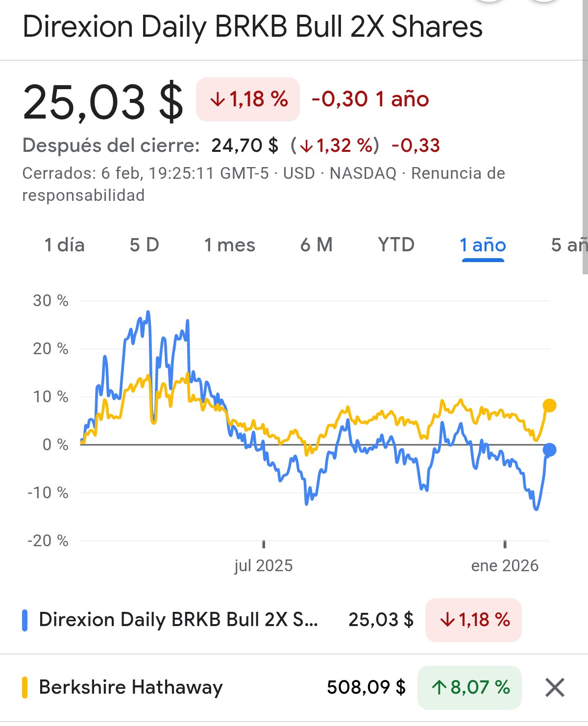Click the yellow endpoint dot on chart

[549, 406]
